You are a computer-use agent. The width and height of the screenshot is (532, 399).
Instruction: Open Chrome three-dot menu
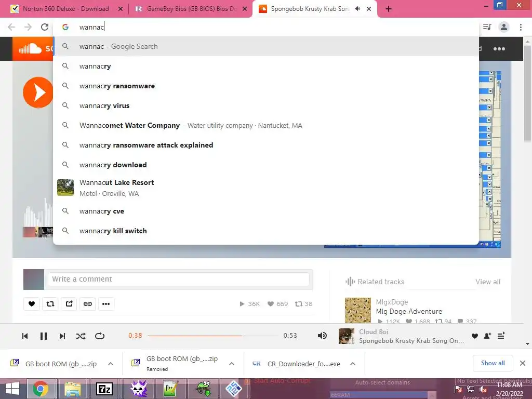point(521,27)
